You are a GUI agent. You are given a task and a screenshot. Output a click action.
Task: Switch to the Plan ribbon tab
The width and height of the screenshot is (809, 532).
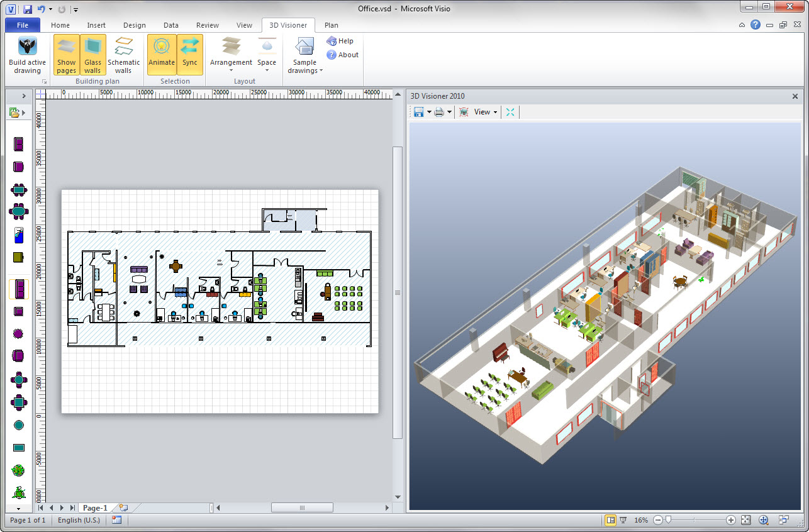(332, 25)
